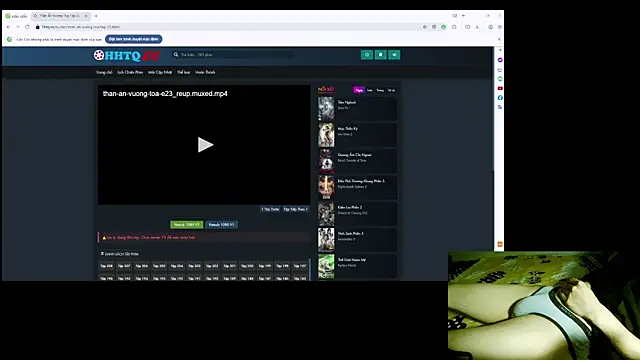
Task: Open Kiếm Lai Phần 2 thumbnail
Action: click(x=326, y=213)
